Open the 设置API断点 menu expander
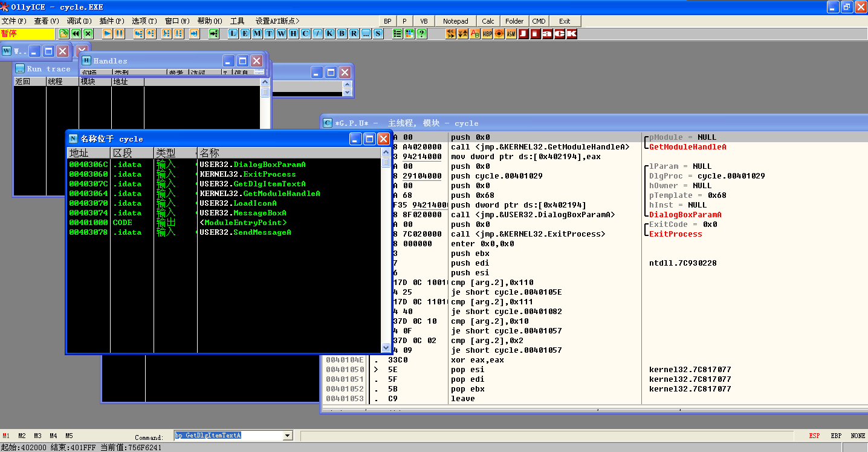 pyautogui.click(x=277, y=21)
